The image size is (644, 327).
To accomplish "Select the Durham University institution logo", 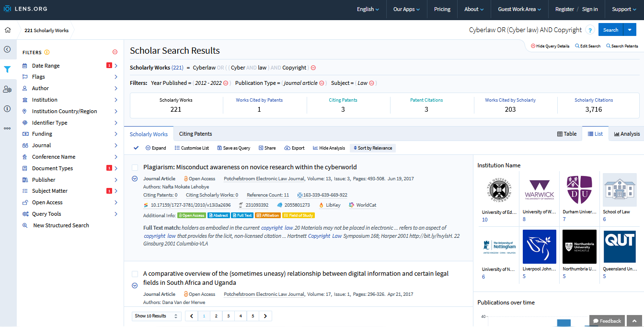I will click(580, 190).
